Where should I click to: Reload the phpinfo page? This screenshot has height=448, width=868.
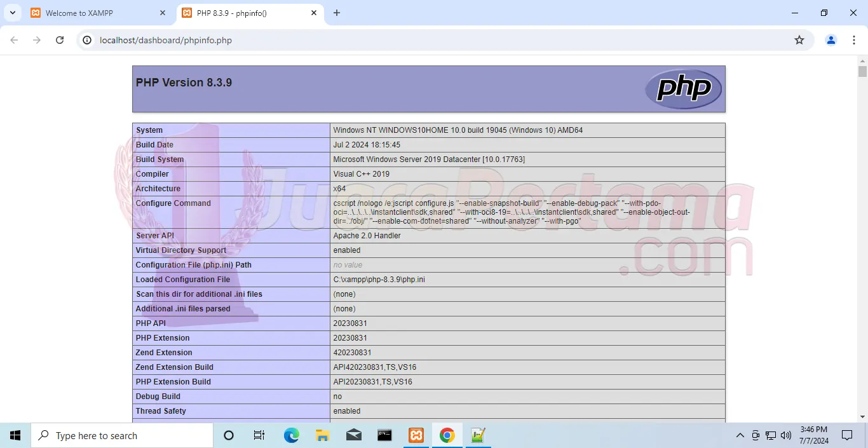coord(60,40)
